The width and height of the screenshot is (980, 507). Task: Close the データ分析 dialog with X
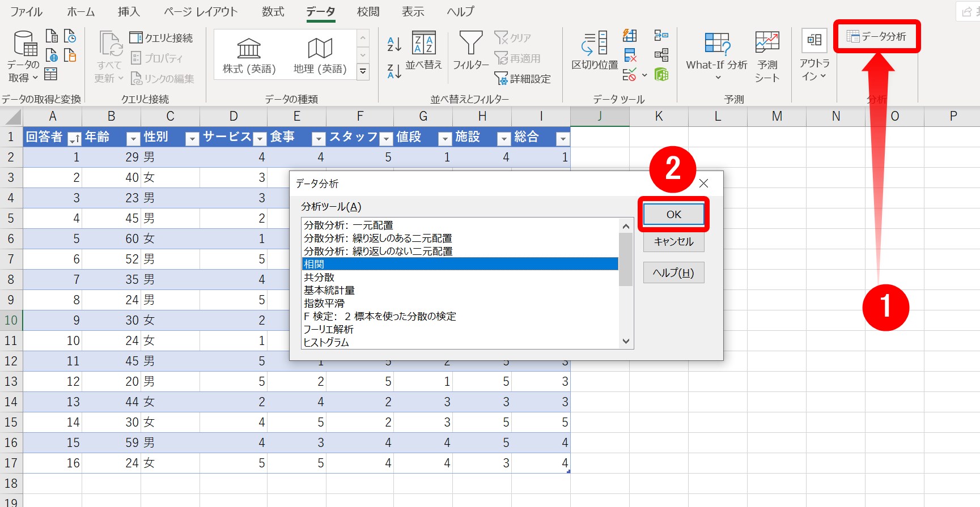(703, 184)
